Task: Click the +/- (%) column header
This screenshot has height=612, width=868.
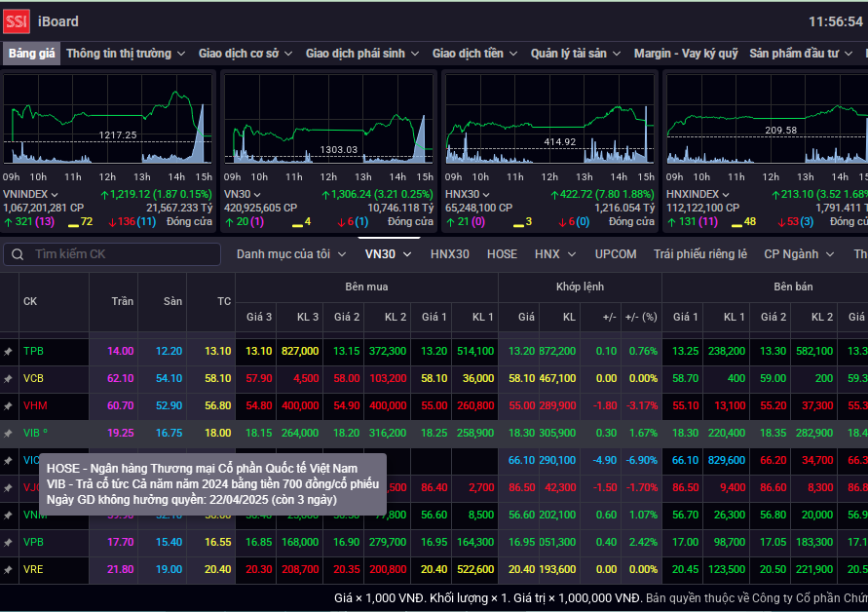Action: tap(641, 317)
